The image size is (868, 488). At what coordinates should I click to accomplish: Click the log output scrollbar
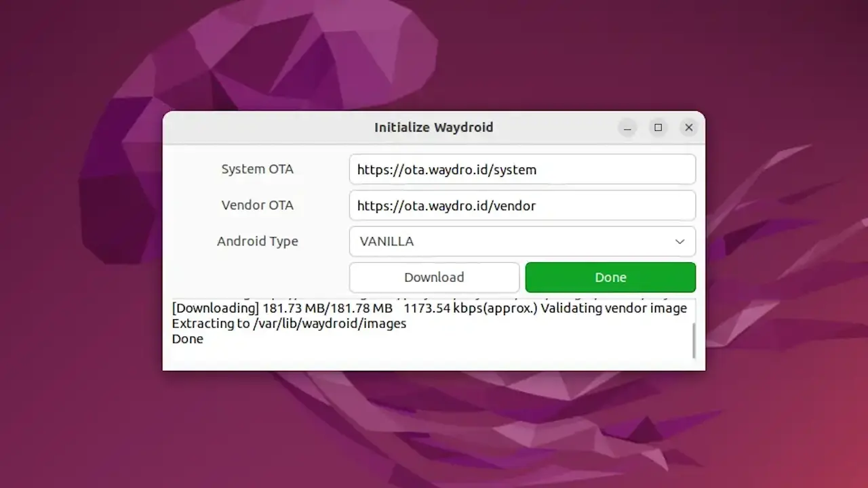click(x=694, y=341)
